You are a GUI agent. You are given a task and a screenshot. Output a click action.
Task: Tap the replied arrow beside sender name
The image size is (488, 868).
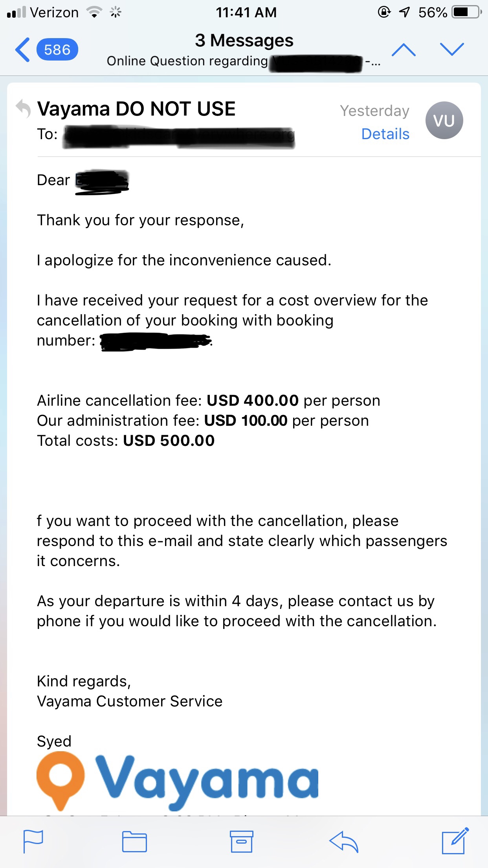click(x=24, y=108)
